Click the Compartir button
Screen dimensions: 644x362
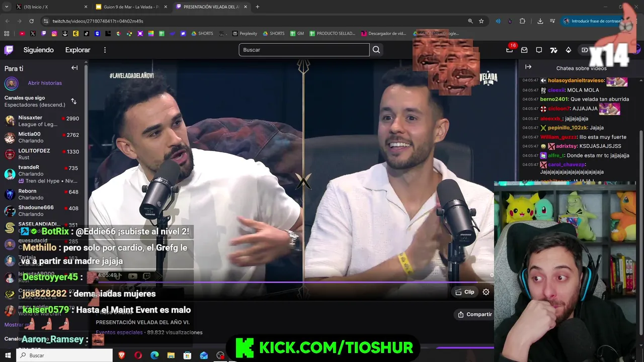point(474,314)
